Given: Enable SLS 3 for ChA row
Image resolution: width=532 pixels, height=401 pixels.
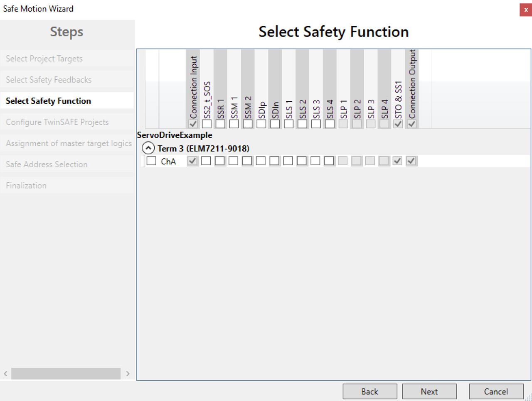Looking at the screenshot, I should 315,161.
